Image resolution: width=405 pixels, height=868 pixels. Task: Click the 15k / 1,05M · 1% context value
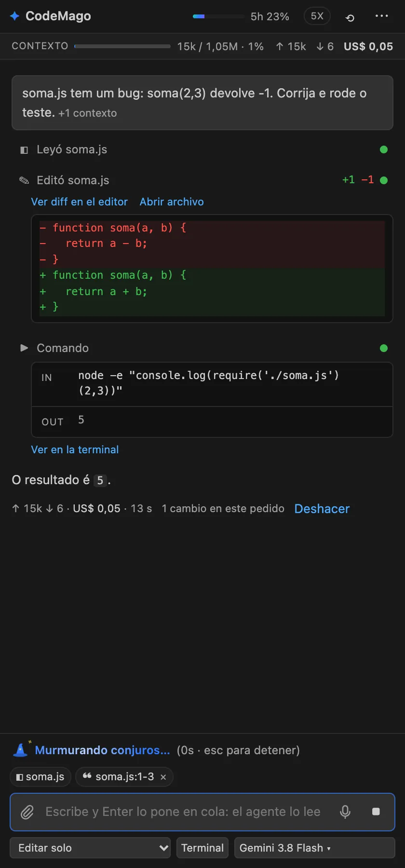click(x=220, y=47)
